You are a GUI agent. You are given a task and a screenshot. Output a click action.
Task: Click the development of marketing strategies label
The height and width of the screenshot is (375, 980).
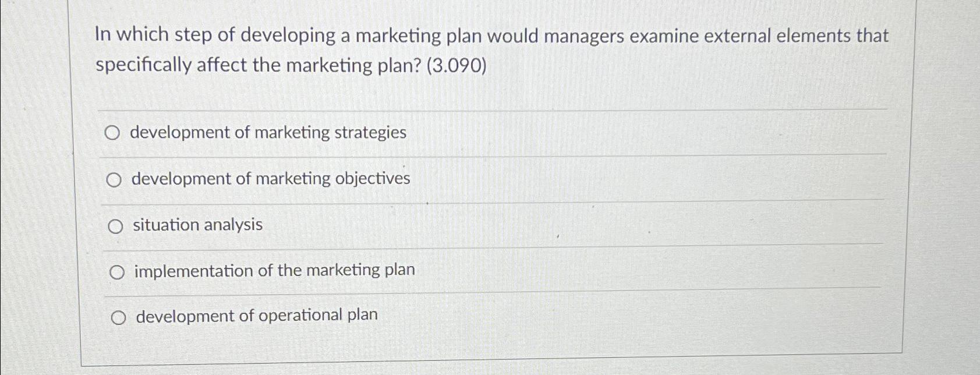click(268, 132)
